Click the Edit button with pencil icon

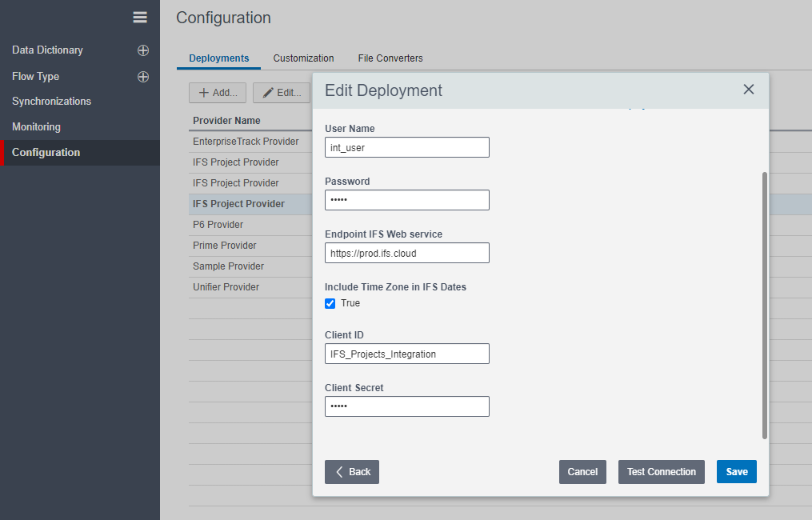(282, 93)
